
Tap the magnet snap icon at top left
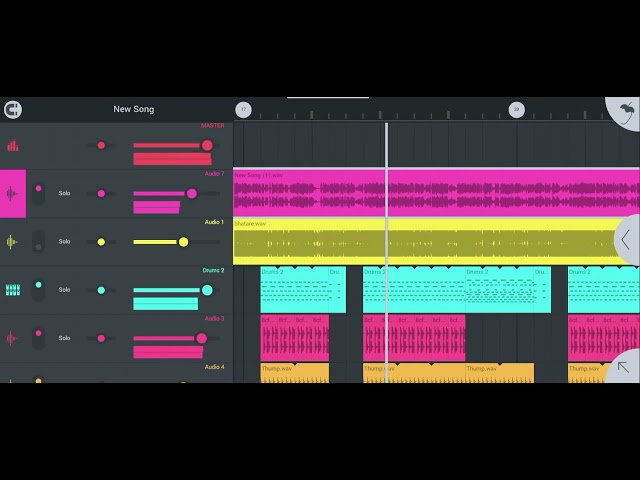click(13, 109)
